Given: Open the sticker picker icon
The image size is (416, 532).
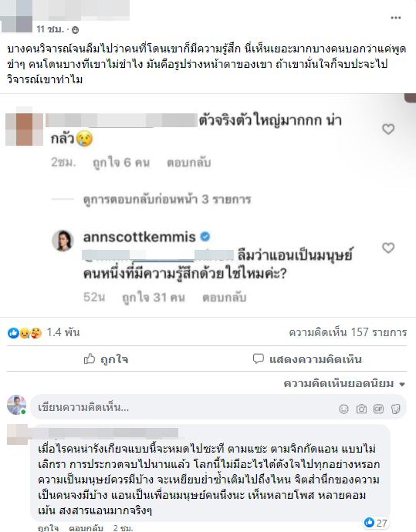Looking at the screenshot, I should click(x=396, y=409).
